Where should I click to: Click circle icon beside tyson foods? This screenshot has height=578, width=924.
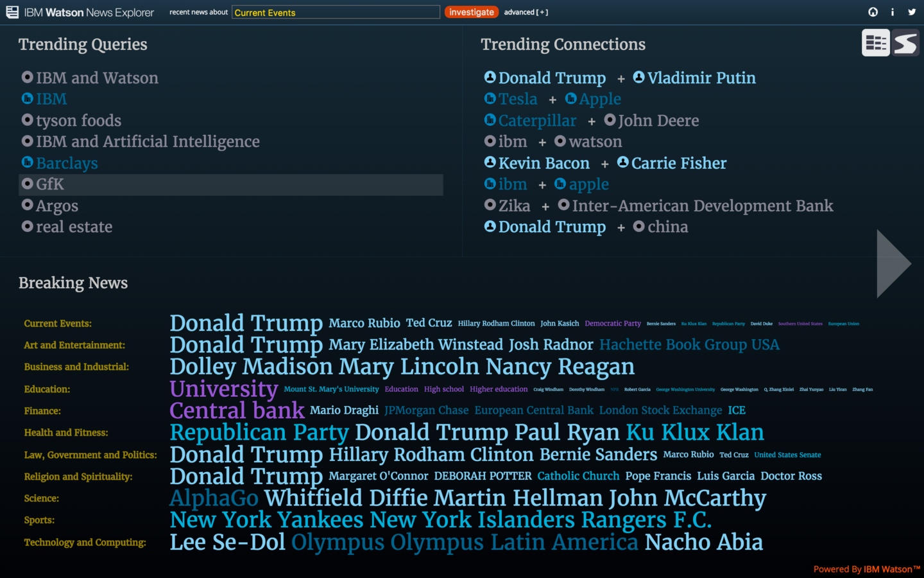point(28,120)
